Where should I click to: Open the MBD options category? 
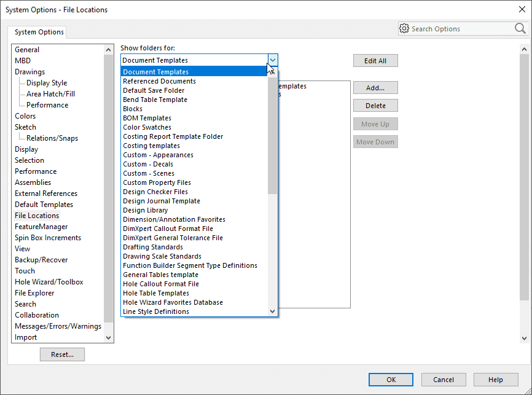click(x=23, y=60)
